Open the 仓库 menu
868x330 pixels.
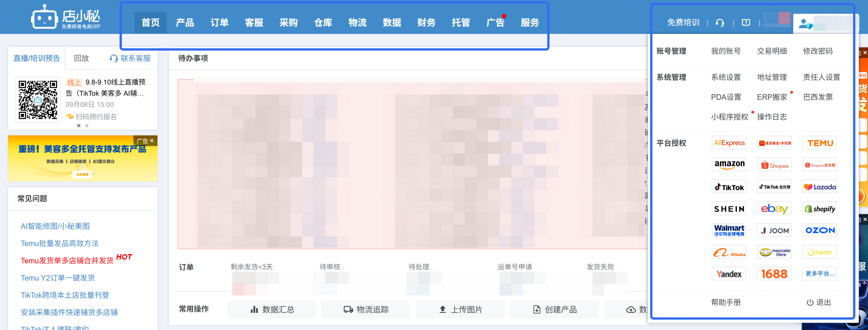pyautogui.click(x=323, y=23)
